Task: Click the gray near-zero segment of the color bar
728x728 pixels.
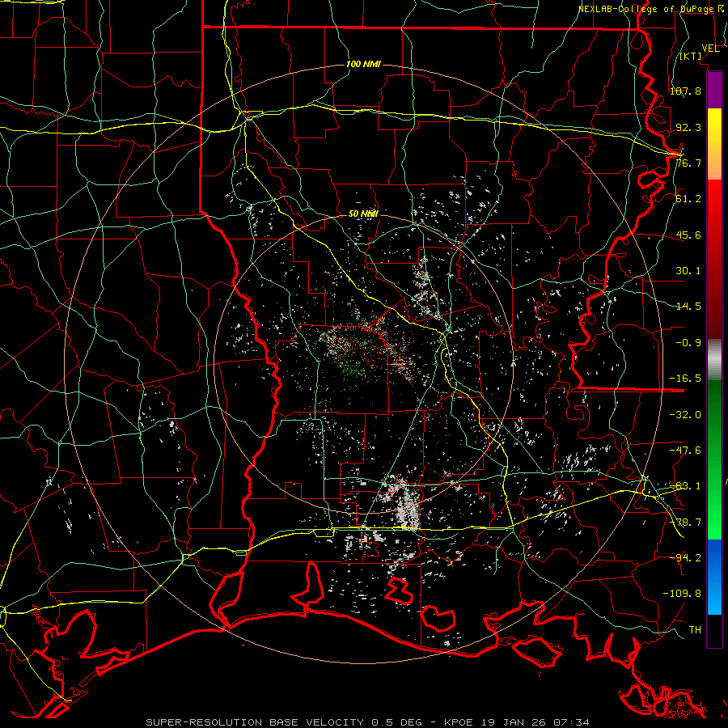Action: (x=714, y=360)
